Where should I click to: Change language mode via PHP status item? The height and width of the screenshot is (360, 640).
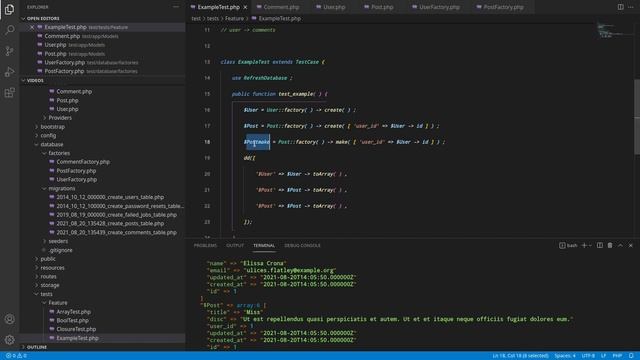coord(617,356)
